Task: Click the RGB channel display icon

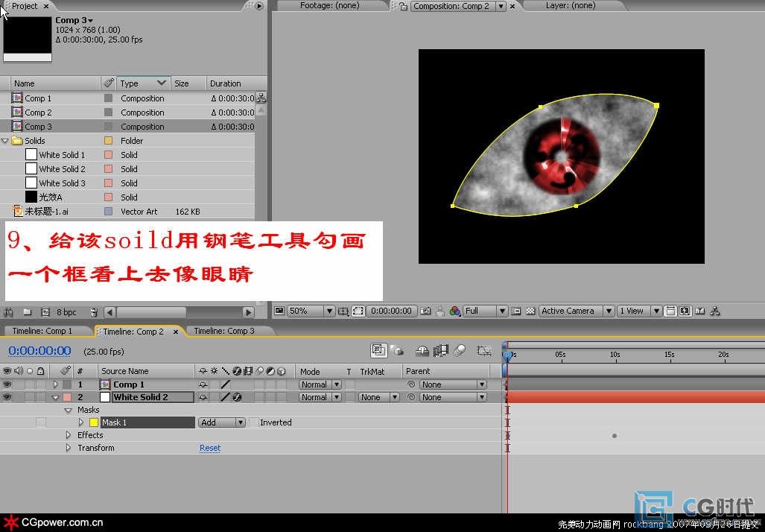Action: click(x=453, y=311)
